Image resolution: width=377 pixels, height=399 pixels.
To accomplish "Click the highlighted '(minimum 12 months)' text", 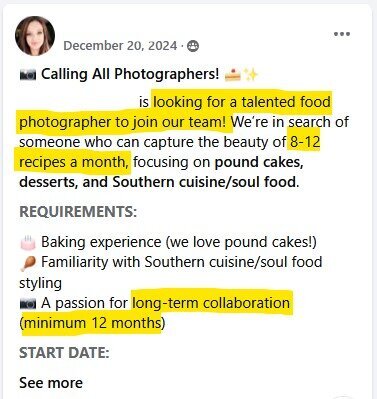I will tap(92, 323).
